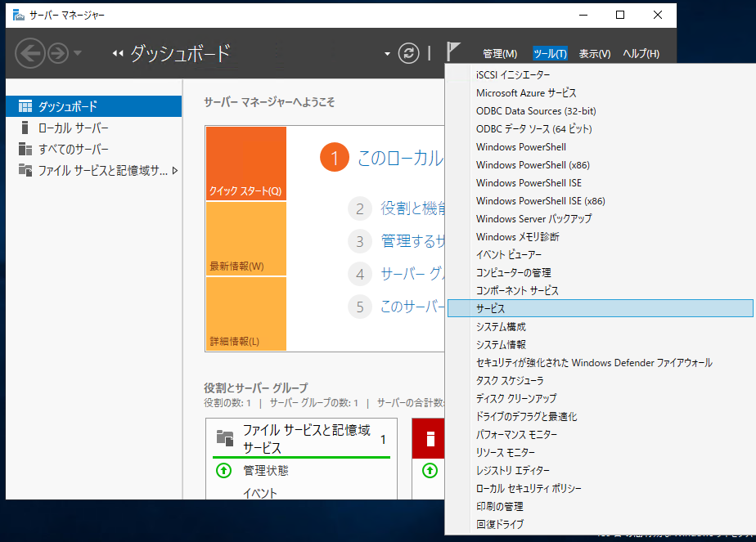Image resolution: width=756 pixels, height=542 pixels.
Task: Open すべてのサーバー in the sidebar
Action: (49, 147)
